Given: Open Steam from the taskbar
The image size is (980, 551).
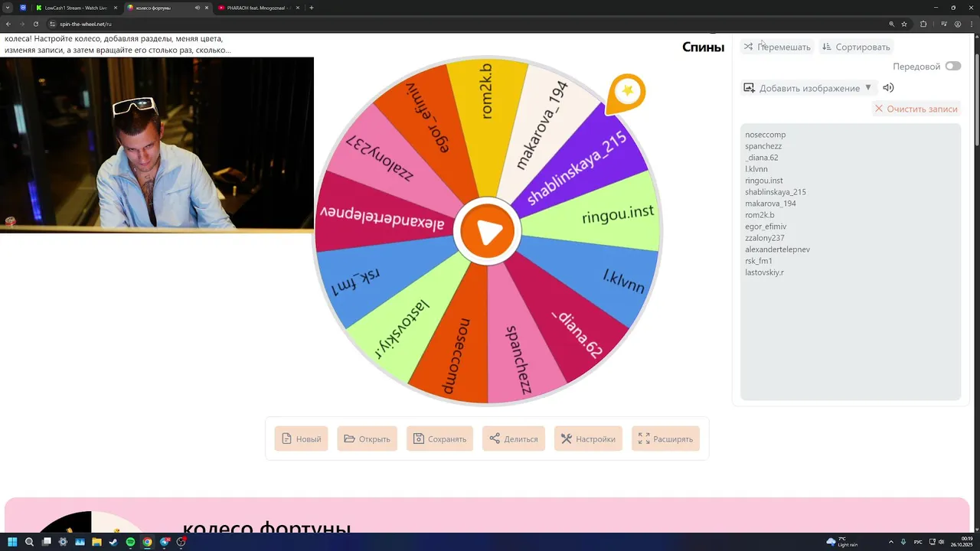Looking at the screenshot, I should [x=113, y=542].
